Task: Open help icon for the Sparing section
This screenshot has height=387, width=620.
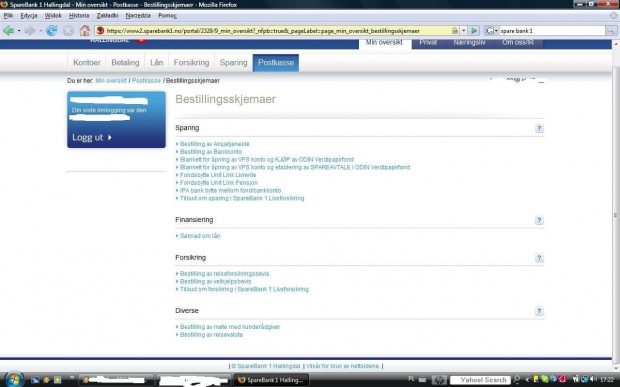Action: point(539,128)
